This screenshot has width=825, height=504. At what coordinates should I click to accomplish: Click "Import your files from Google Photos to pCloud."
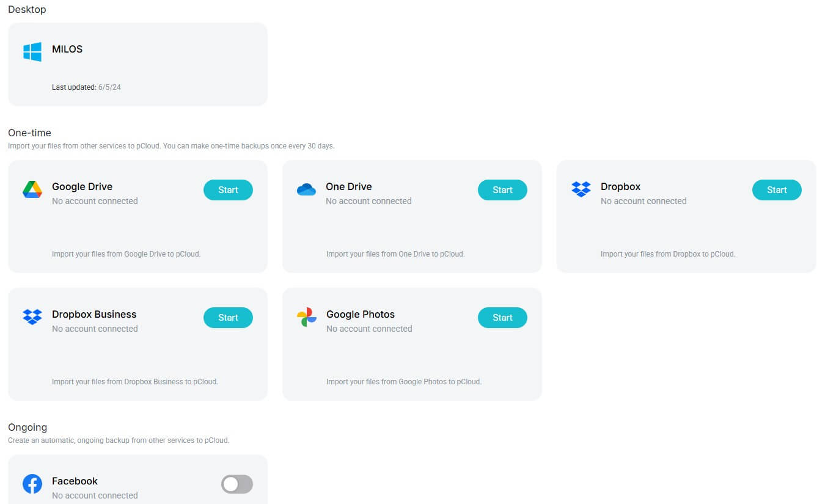(404, 381)
